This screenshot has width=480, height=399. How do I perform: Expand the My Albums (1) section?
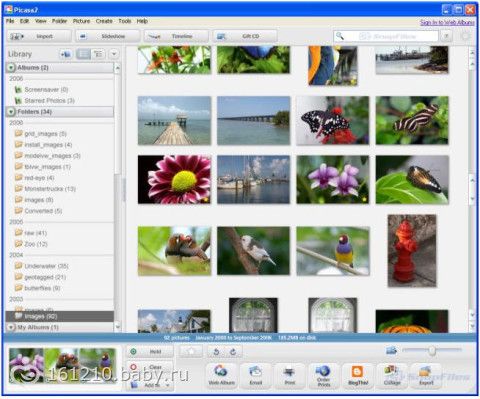[x=11, y=327]
